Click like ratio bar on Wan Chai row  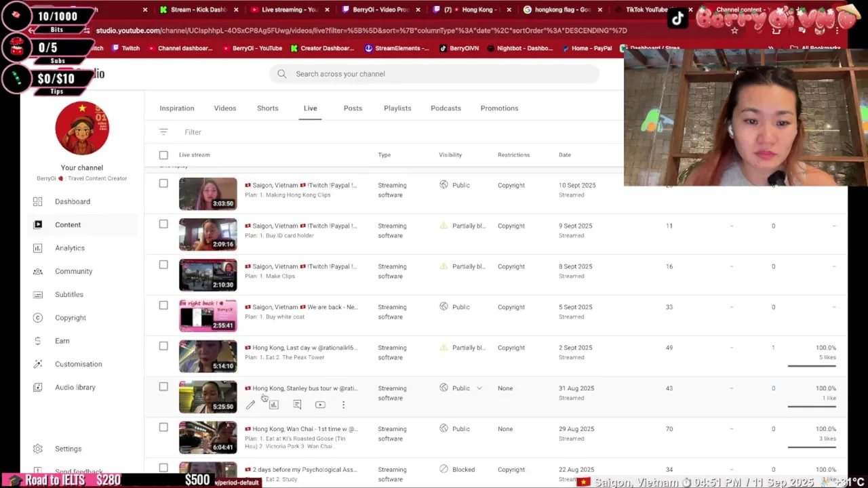click(812, 447)
